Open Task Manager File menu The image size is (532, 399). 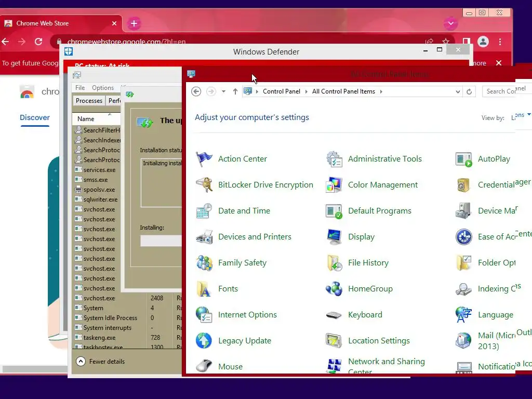[80, 87]
